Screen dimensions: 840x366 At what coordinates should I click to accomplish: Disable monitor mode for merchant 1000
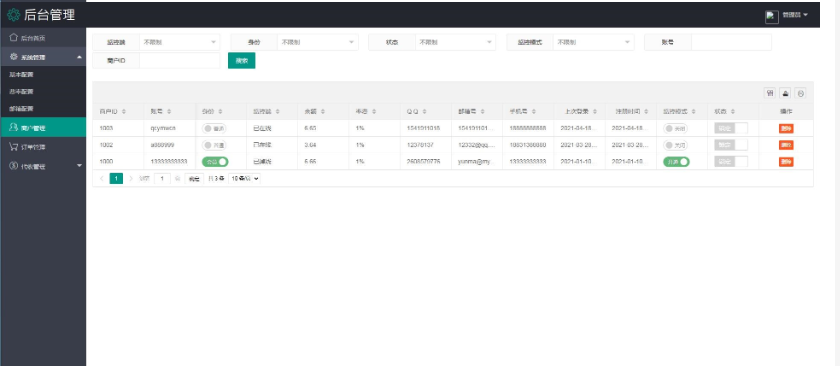click(x=676, y=162)
